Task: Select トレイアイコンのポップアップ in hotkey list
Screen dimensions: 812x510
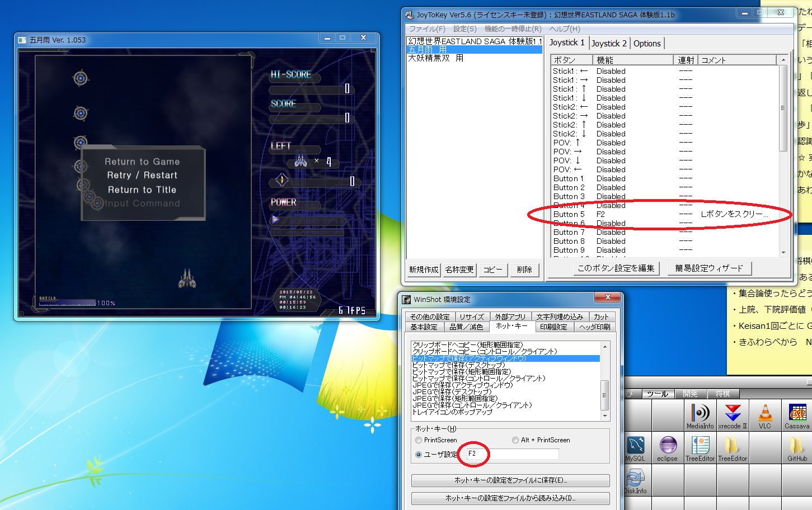Action: 506,412
